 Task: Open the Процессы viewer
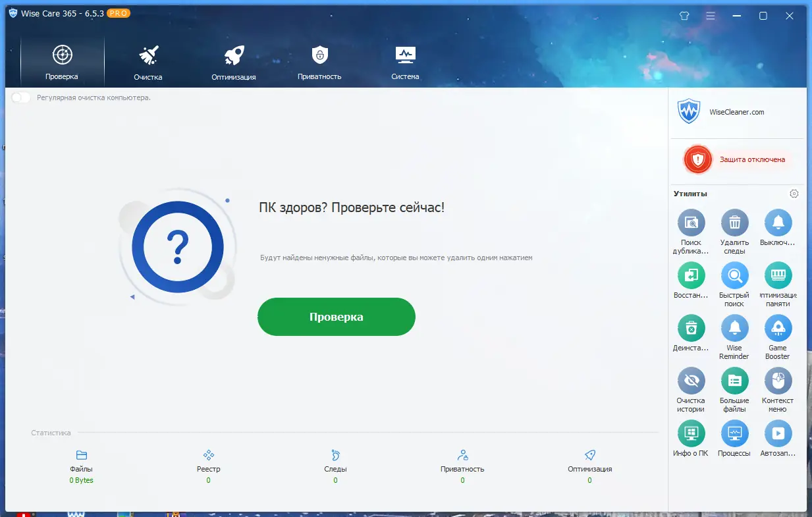point(734,433)
